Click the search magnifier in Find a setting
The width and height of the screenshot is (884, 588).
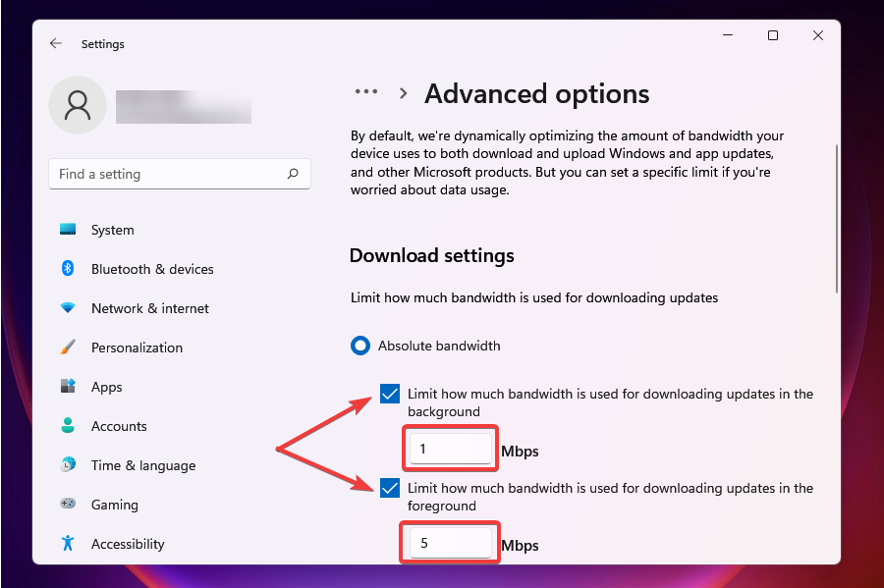(x=293, y=173)
